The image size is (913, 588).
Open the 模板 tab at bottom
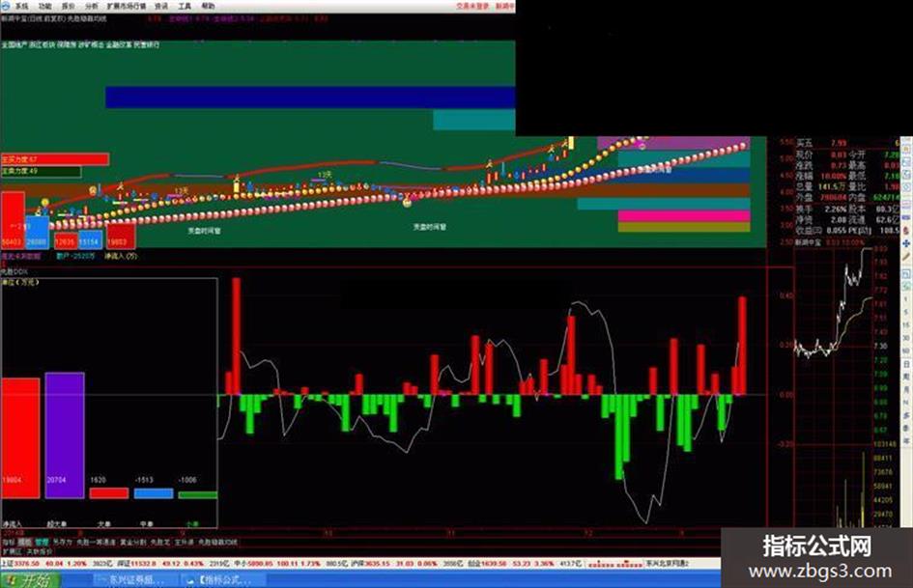pyautogui.click(x=24, y=542)
